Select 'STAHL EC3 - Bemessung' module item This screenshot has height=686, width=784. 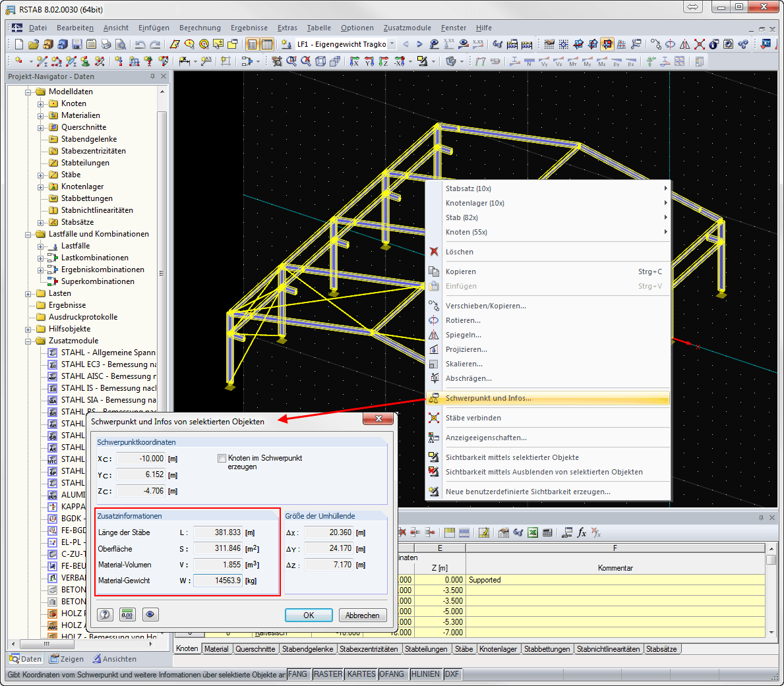pos(102,364)
